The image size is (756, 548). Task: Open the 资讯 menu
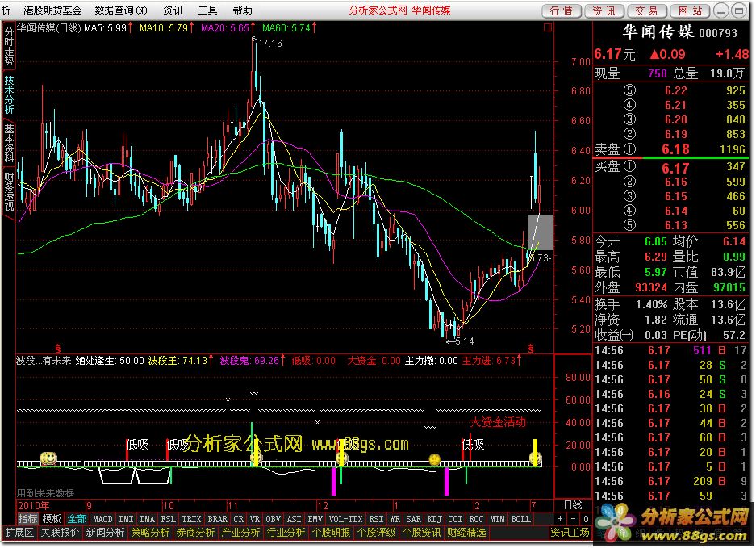coord(173,10)
